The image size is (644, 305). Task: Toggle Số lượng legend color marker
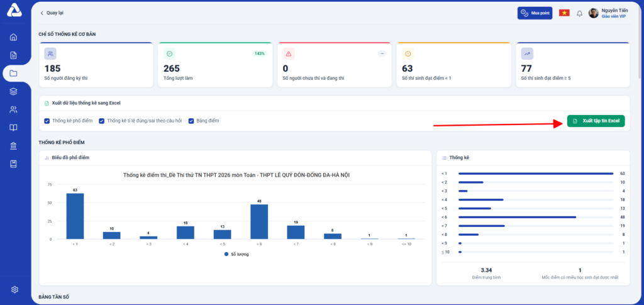226,254
